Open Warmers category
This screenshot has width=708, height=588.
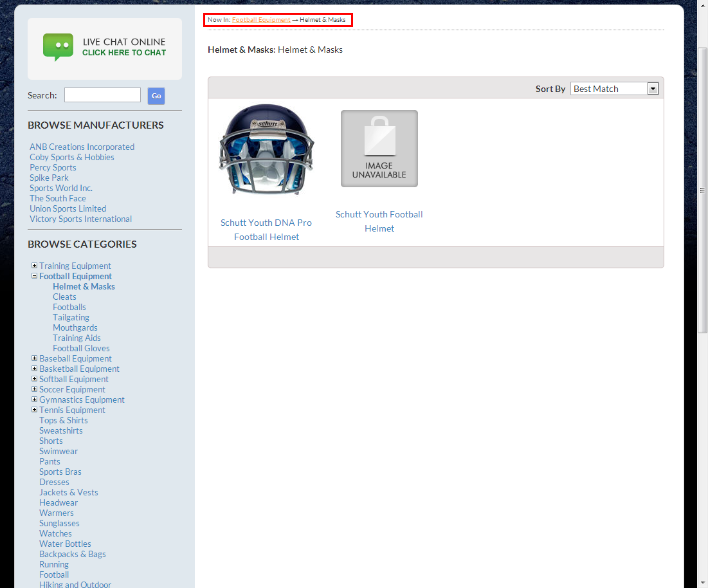(x=56, y=513)
